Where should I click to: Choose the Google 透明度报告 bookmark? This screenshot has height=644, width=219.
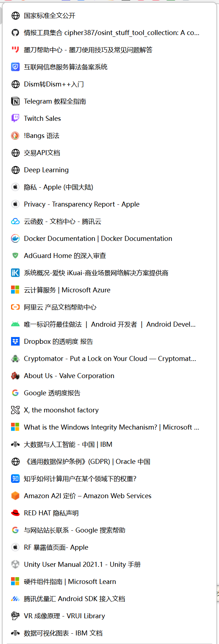click(x=52, y=393)
